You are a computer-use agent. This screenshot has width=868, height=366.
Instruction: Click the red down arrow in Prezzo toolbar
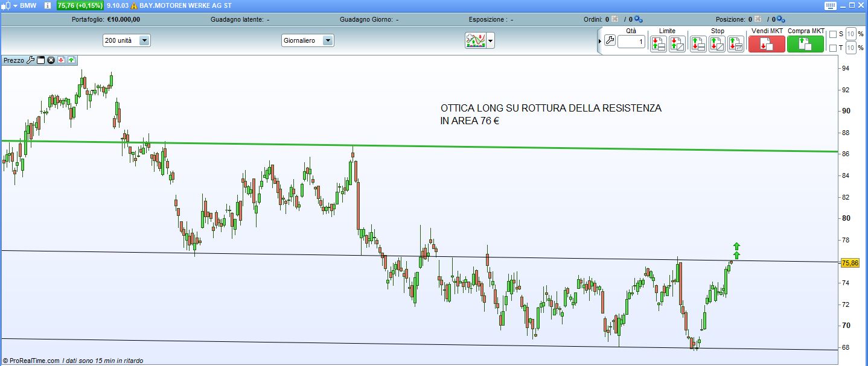click(x=61, y=60)
